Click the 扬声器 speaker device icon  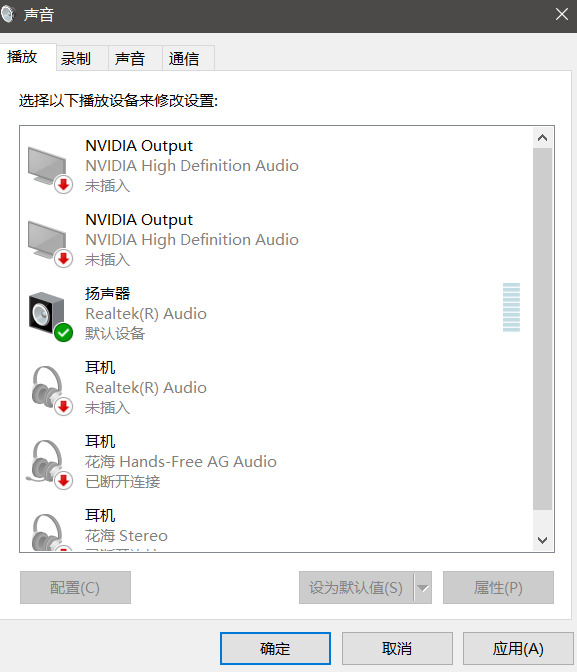click(x=48, y=314)
